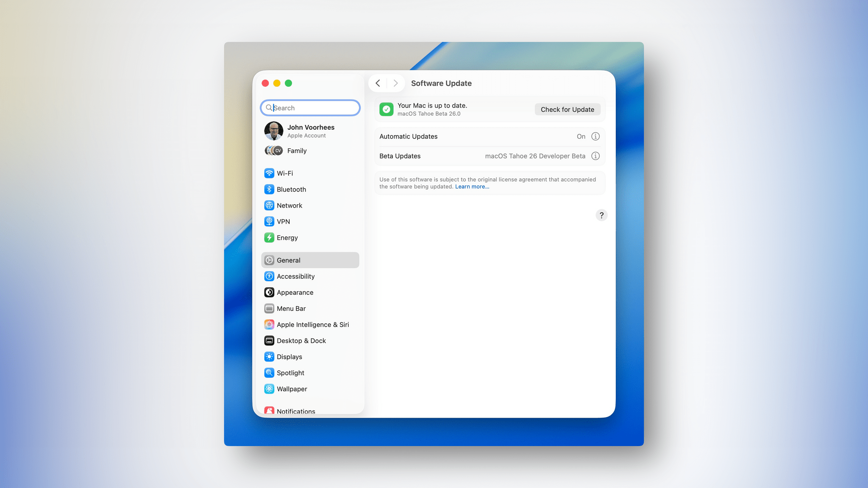Select the Bluetooth icon in sidebar
This screenshot has width=868, height=488.
pos(269,189)
